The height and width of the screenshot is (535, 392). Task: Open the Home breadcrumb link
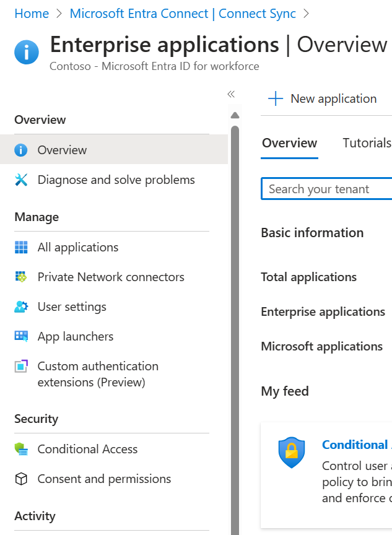point(32,13)
